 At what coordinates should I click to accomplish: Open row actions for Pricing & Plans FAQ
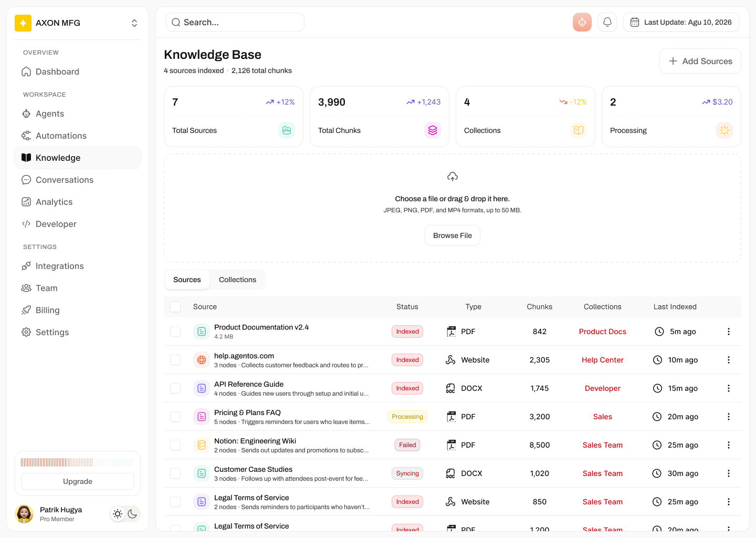pos(729,417)
